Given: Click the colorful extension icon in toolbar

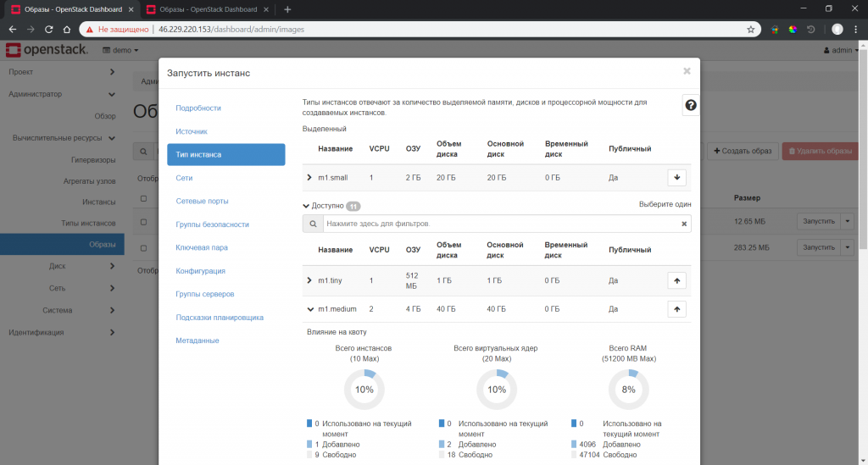Looking at the screenshot, I should pos(793,30).
